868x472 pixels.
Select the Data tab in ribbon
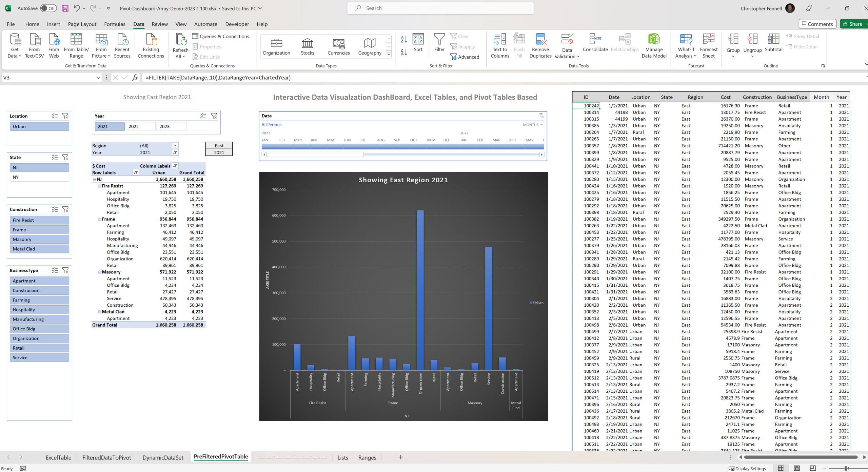[x=138, y=24]
